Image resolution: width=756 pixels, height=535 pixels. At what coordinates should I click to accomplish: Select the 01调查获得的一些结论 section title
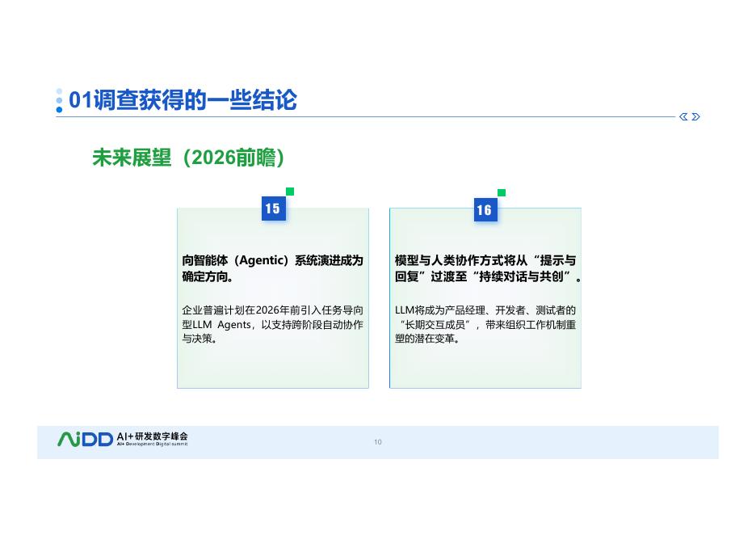(x=184, y=100)
